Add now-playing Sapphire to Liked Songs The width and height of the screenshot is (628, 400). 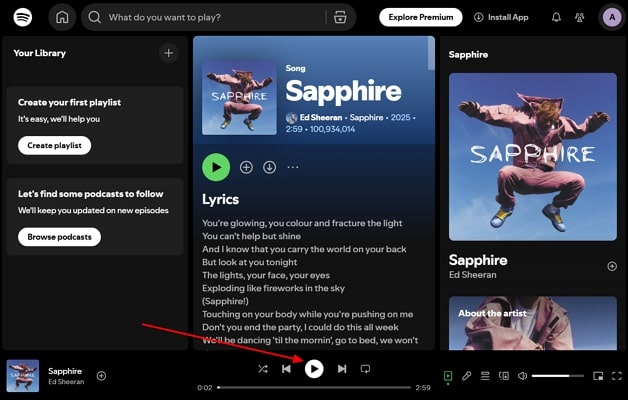[x=101, y=376]
